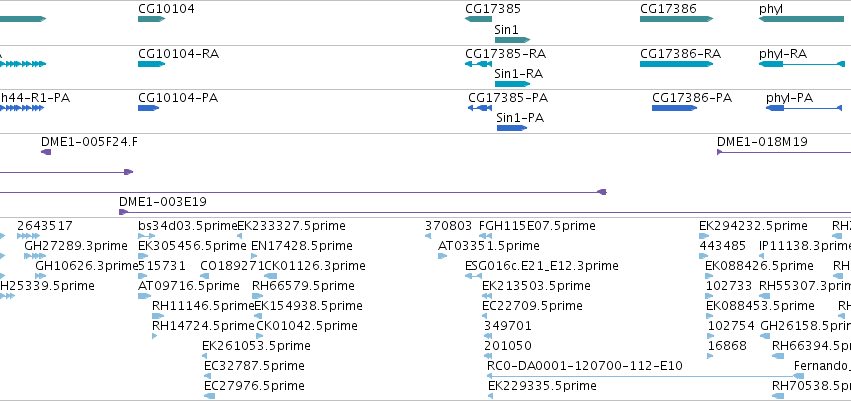
Task: Open the CG17386-RA transcript label
Action: click(681, 54)
